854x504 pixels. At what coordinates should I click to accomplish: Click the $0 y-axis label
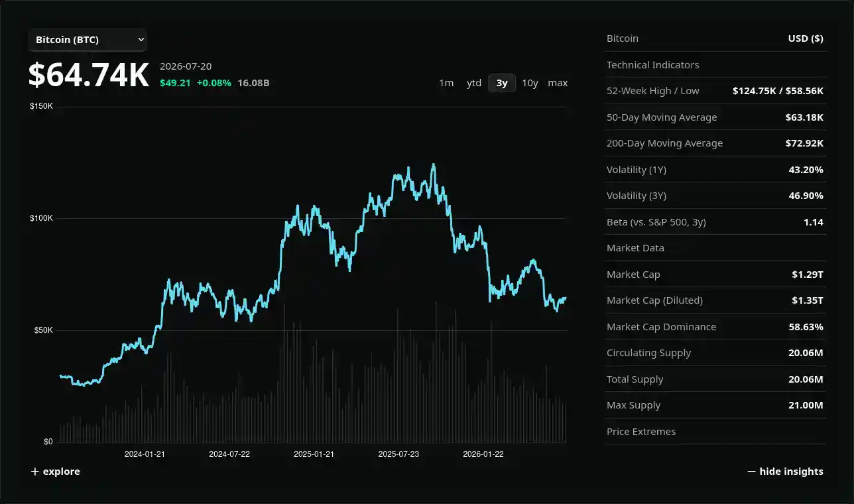(x=48, y=442)
